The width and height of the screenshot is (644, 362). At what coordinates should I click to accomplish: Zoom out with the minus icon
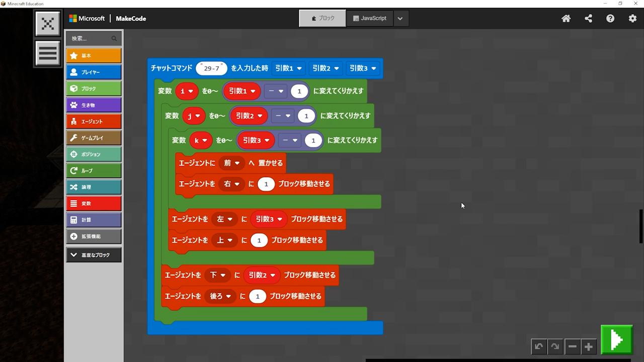572,346
